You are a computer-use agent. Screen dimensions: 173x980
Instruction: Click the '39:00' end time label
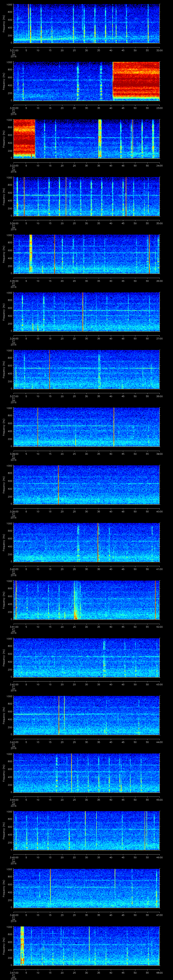click(159, 454)
